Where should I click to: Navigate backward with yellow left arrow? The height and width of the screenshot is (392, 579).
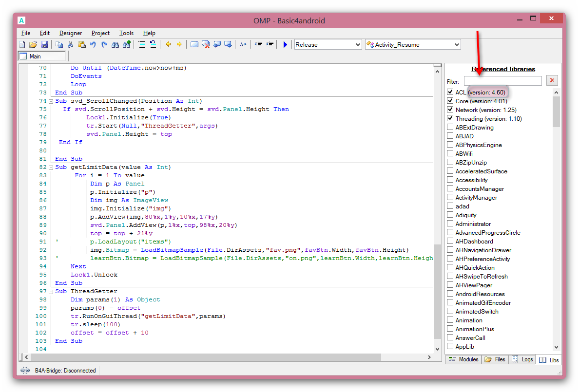[x=168, y=44]
